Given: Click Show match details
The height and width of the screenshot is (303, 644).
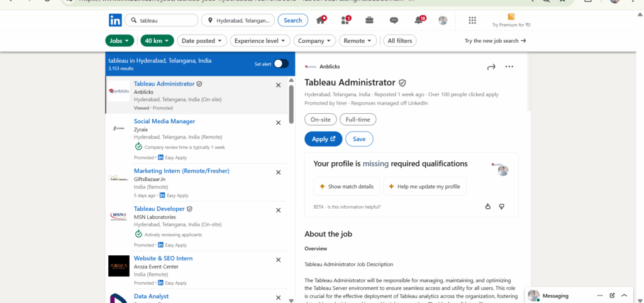Looking at the screenshot, I should click(x=347, y=187).
